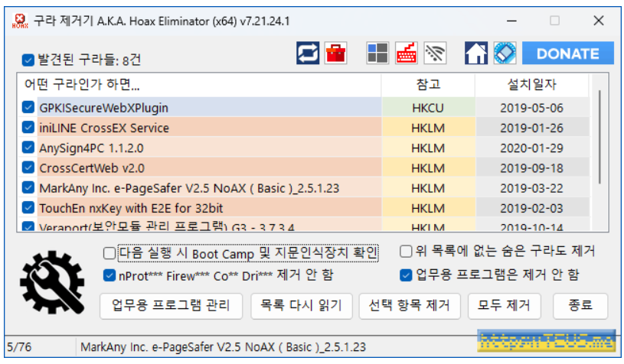The image size is (624, 364).
Task: Select the CrossCertWeb v2.0 row name
Action: [x=92, y=168]
